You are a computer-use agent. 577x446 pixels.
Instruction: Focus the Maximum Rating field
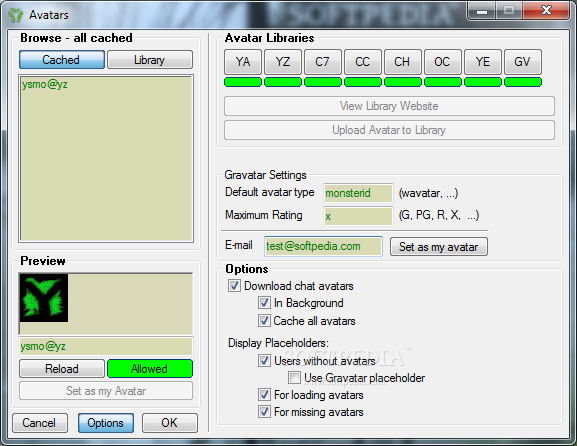click(x=358, y=216)
